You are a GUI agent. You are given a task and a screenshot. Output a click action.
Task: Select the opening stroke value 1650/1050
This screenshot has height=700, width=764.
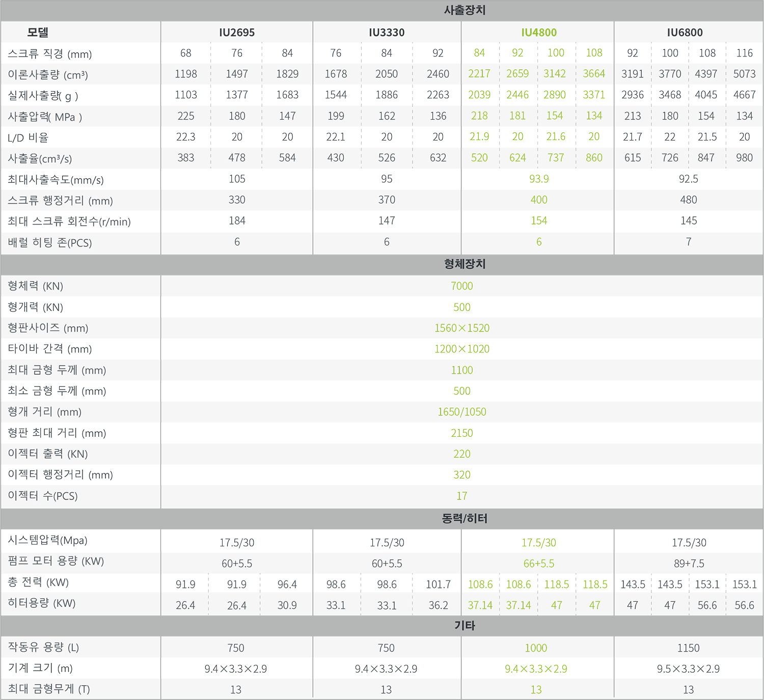[462, 412]
